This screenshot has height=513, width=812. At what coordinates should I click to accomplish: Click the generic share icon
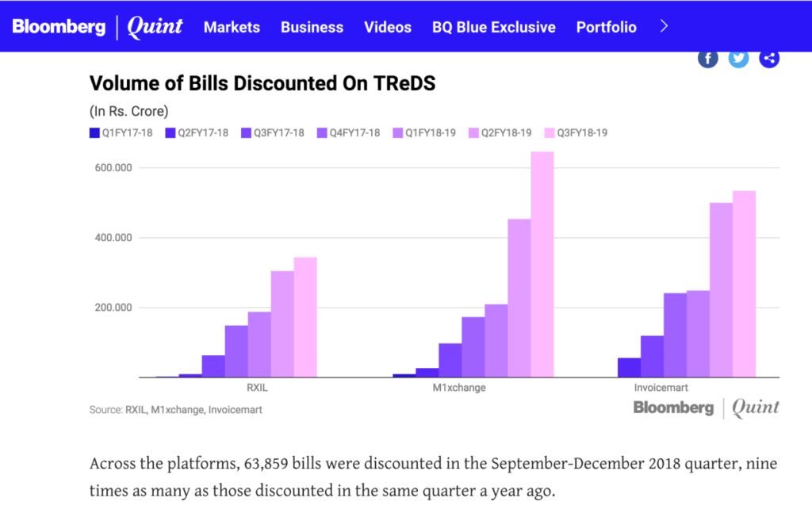pyautogui.click(x=769, y=58)
